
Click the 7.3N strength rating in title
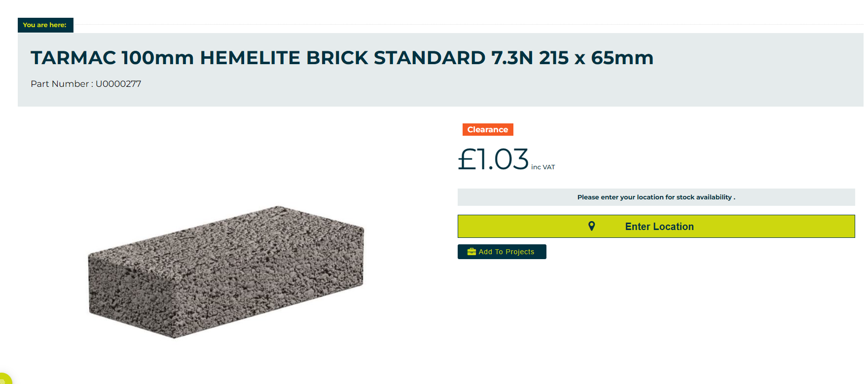(x=512, y=58)
